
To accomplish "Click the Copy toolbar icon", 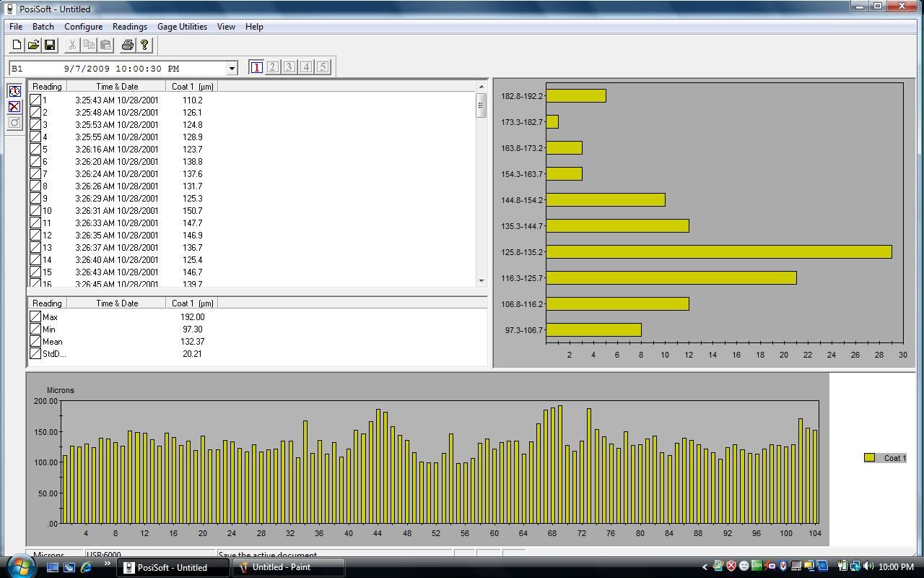I will 89,45.
